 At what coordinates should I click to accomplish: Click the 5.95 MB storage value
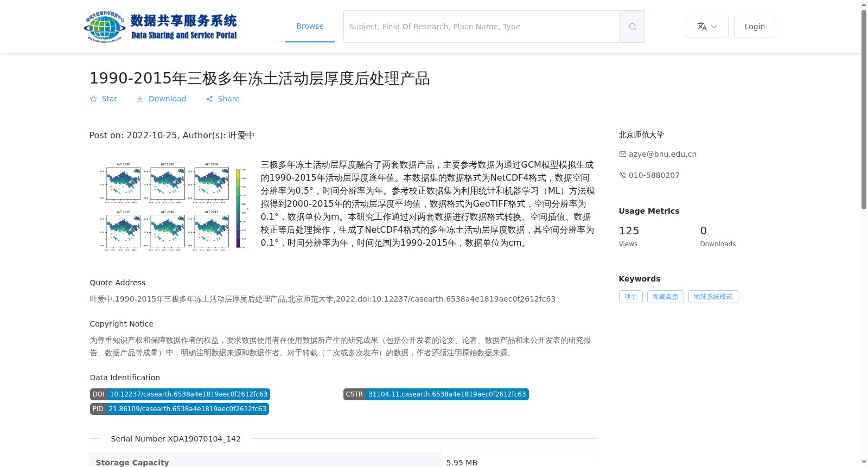(x=462, y=463)
